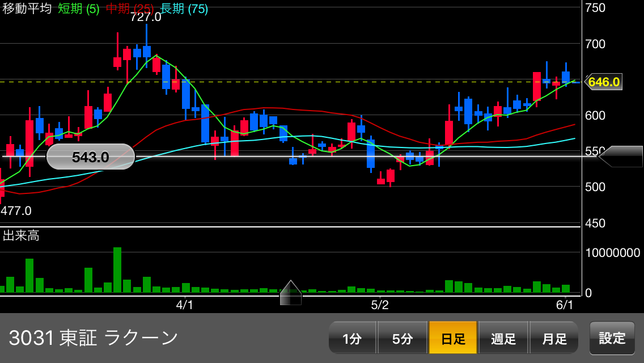The width and height of the screenshot is (644, 363).
Task: Click the 4/1 date label
Action: (185, 305)
